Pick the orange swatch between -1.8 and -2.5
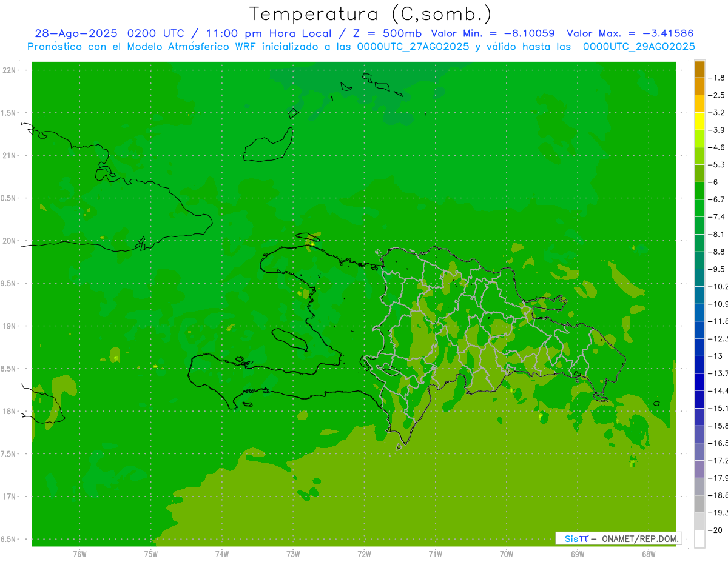Viewport: 728px width, 562px height. tap(699, 86)
